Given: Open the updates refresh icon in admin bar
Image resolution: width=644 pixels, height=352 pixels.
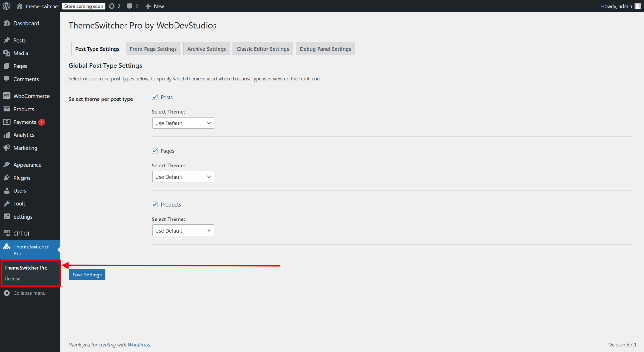Looking at the screenshot, I should click(x=112, y=6).
